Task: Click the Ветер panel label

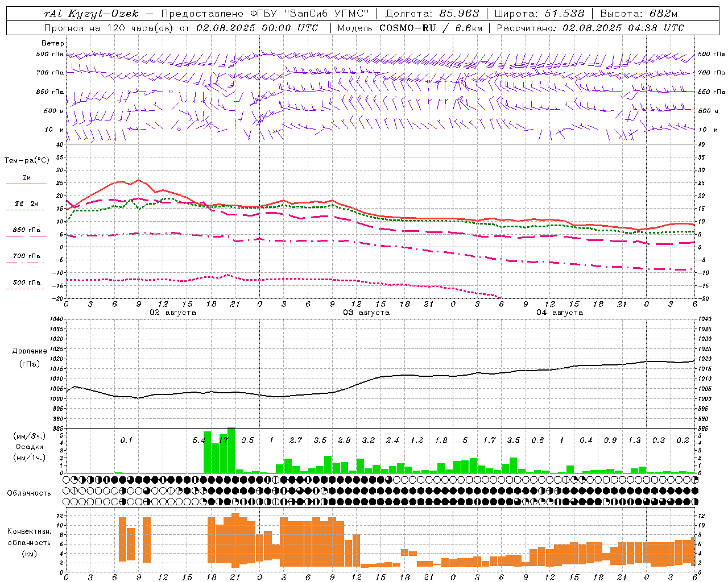Action: (53, 43)
